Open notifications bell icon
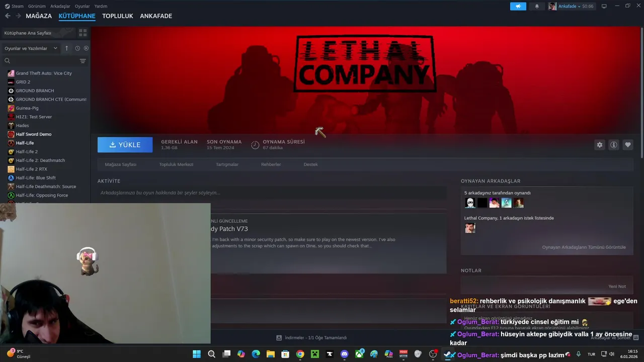The width and height of the screenshot is (644, 362). pos(537,7)
